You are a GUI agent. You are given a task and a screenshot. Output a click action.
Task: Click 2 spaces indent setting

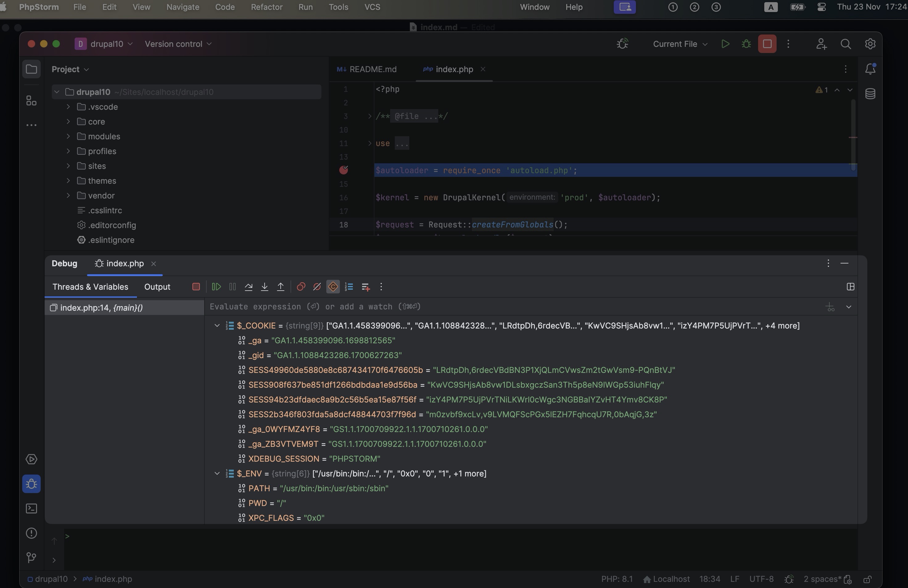pos(822,579)
